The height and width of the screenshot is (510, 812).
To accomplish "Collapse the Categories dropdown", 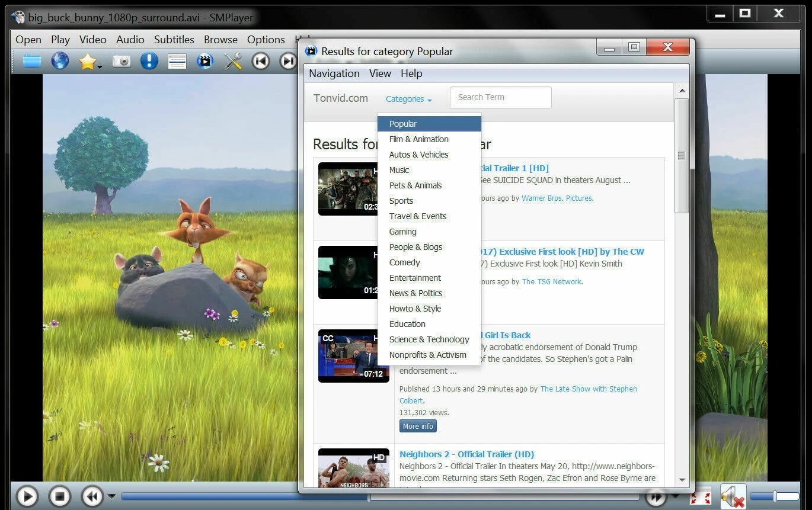I will pyautogui.click(x=408, y=99).
